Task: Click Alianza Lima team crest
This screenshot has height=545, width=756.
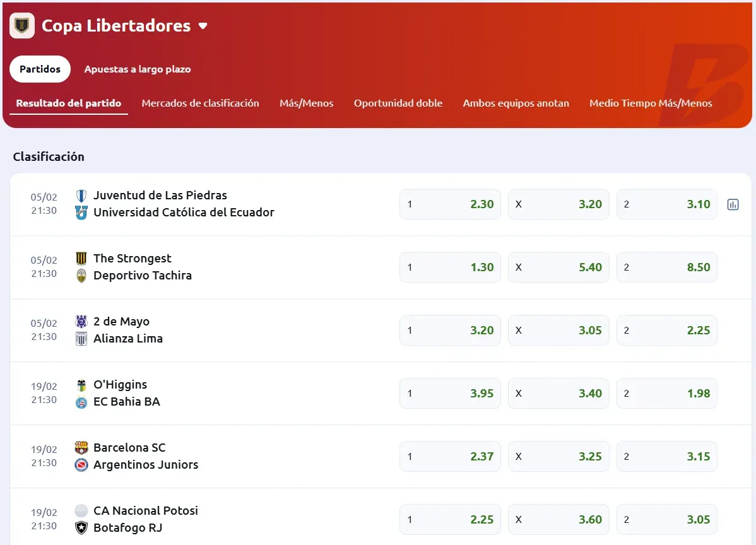Action: tap(81, 339)
